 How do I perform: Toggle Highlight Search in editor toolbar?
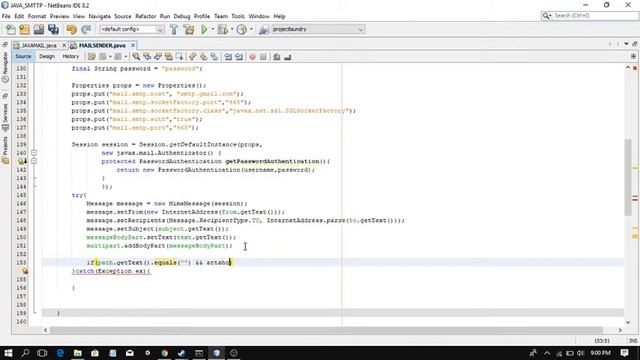[x=168, y=57]
